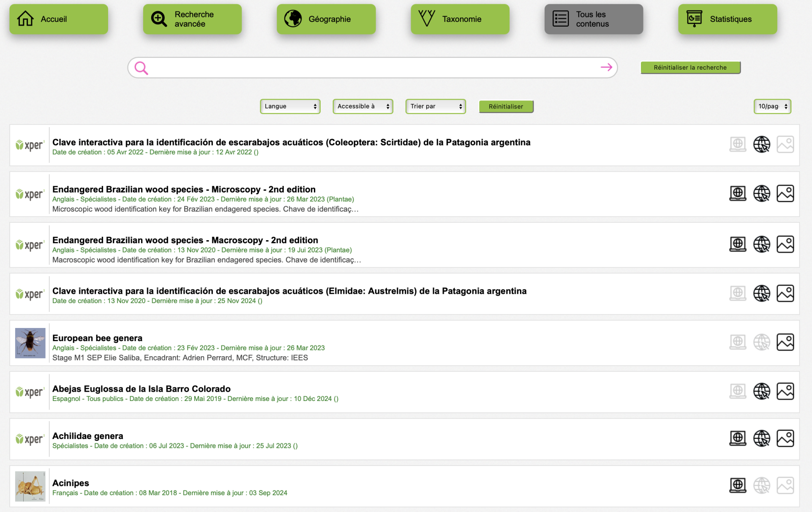Viewport: 812px width, 512px height.
Task: Click laptop icon for Macroscopy 2nd edition
Action: (x=738, y=244)
